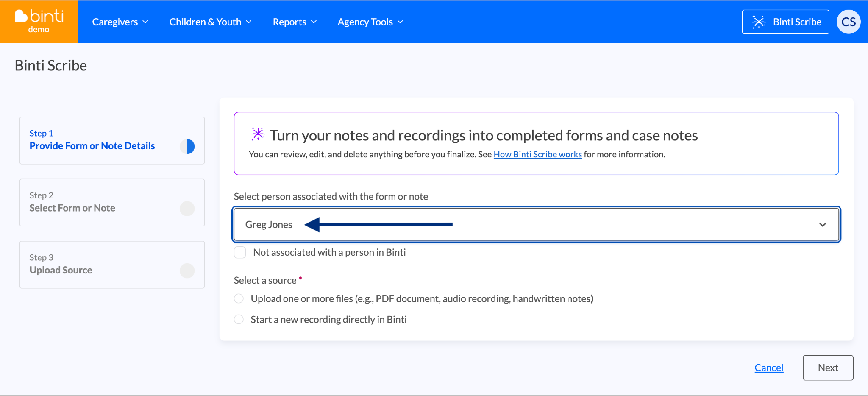Click the Cancel link

[x=769, y=368]
